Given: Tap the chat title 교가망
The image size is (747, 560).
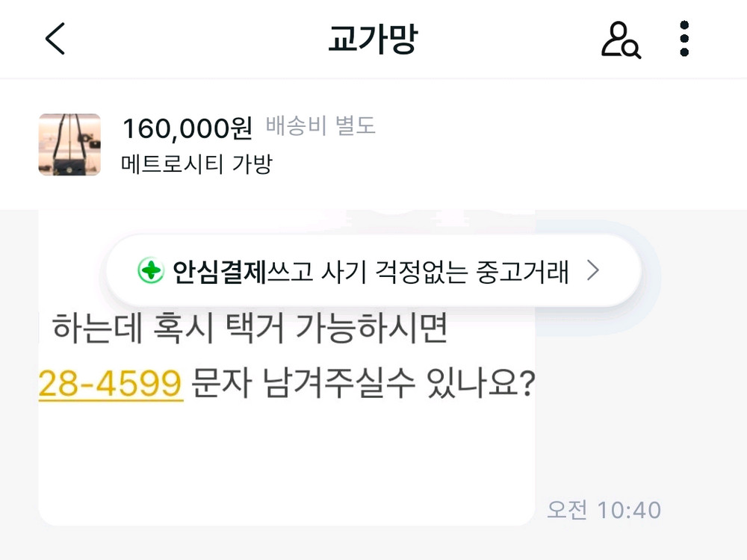Looking at the screenshot, I should pyautogui.click(x=373, y=39).
